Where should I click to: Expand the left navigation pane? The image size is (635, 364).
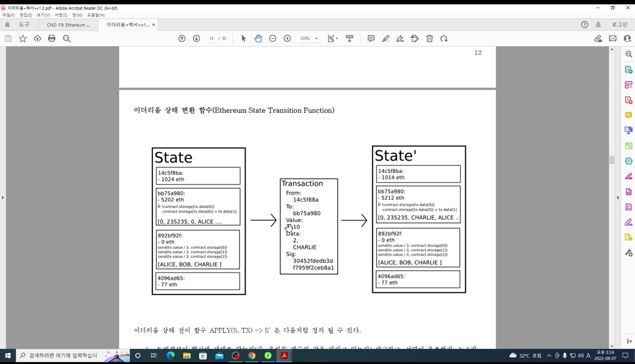3,198
